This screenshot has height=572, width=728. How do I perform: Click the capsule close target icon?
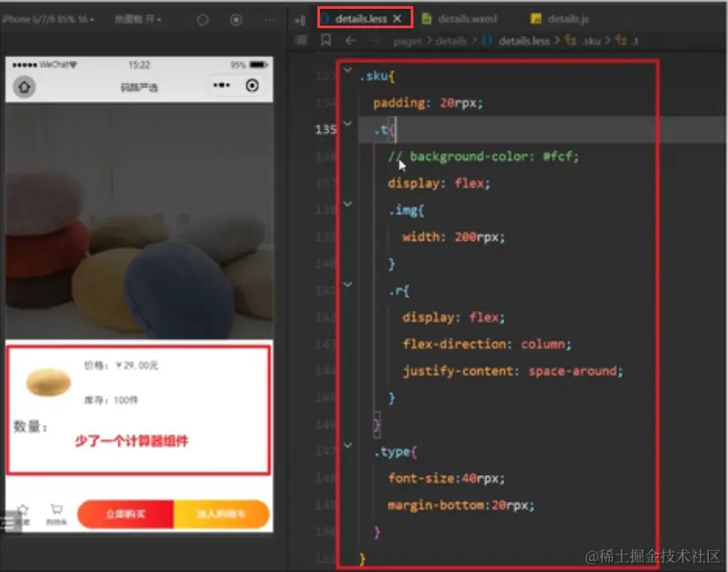252,85
